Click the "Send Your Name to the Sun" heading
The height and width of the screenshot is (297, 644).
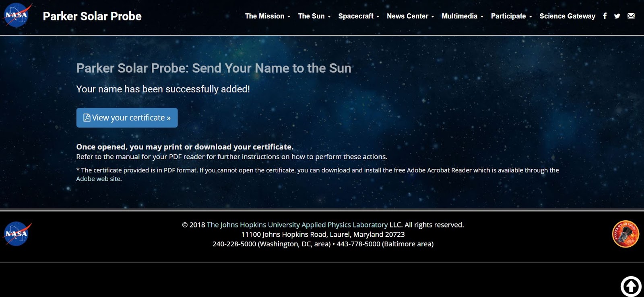coord(214,68)
